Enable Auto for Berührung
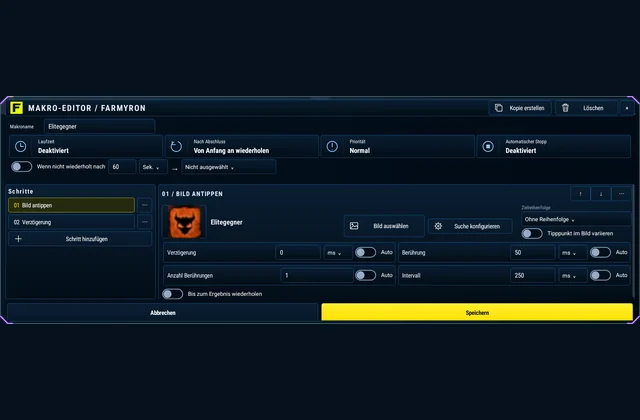640x420 pixels. [600, 252]
